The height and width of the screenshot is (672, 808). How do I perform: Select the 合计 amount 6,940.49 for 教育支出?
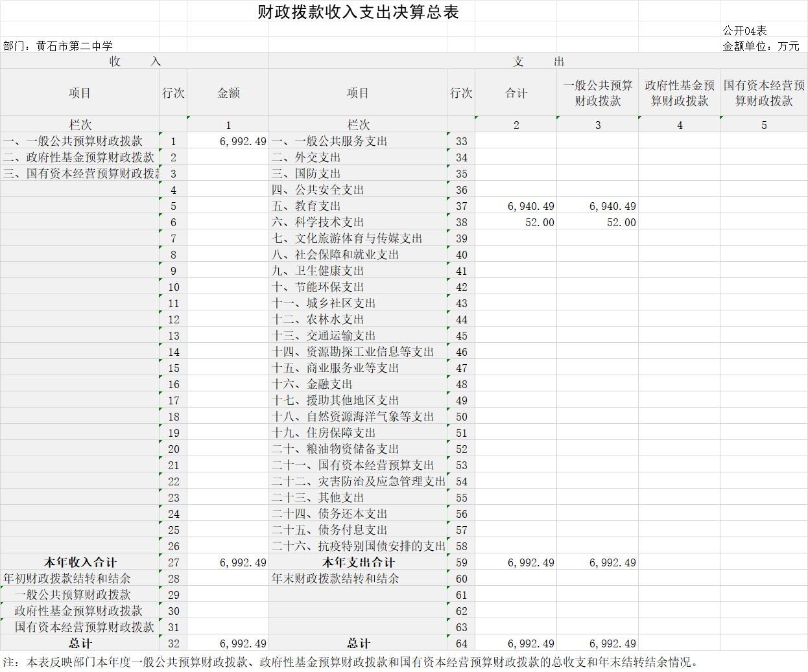(x=530, y=206)
